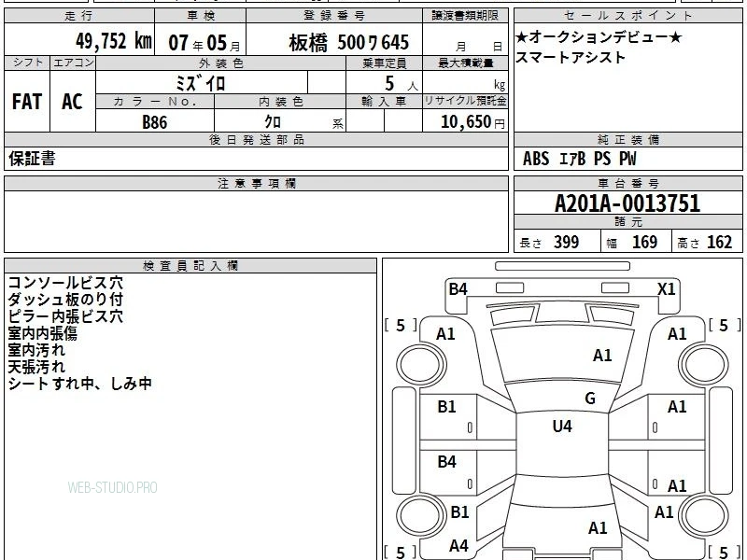
Task: Click the カラーNo. header cell
Action: click(x=155, y=102)
